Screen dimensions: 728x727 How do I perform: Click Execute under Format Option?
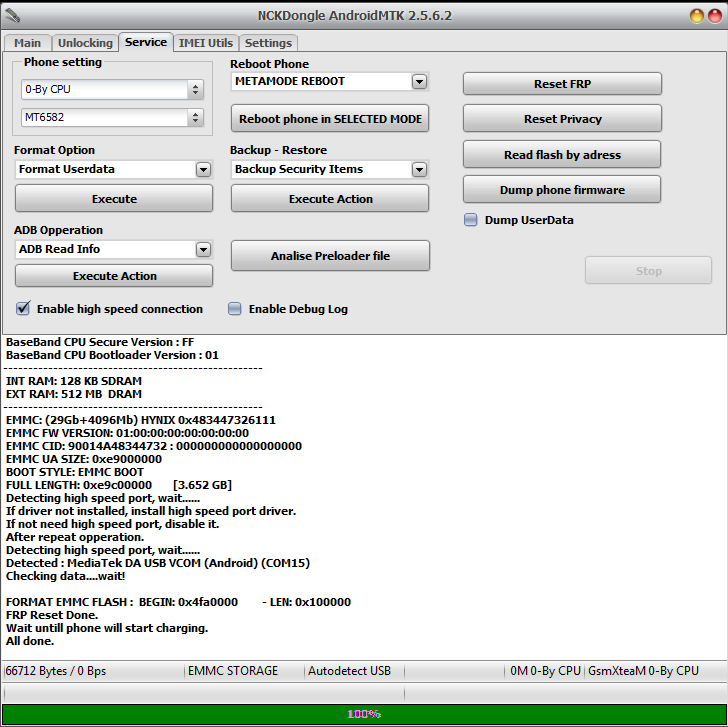point(114,199)
